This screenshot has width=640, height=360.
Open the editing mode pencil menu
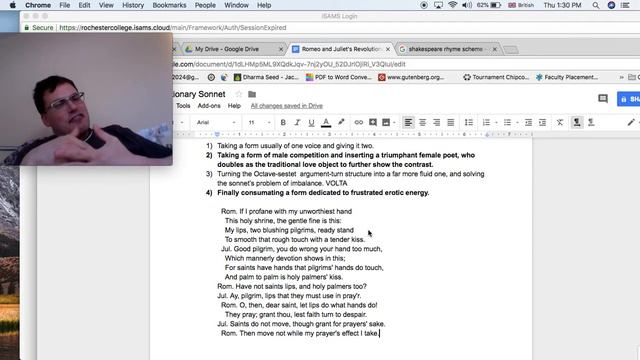[631, 122]
